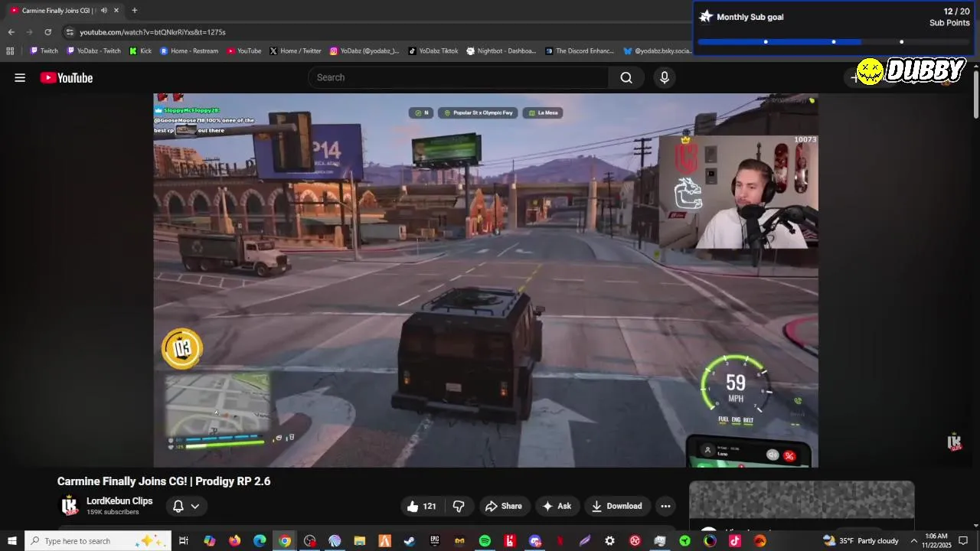Open Epic Games Launcher from taskbar

[x=435, y=541]
